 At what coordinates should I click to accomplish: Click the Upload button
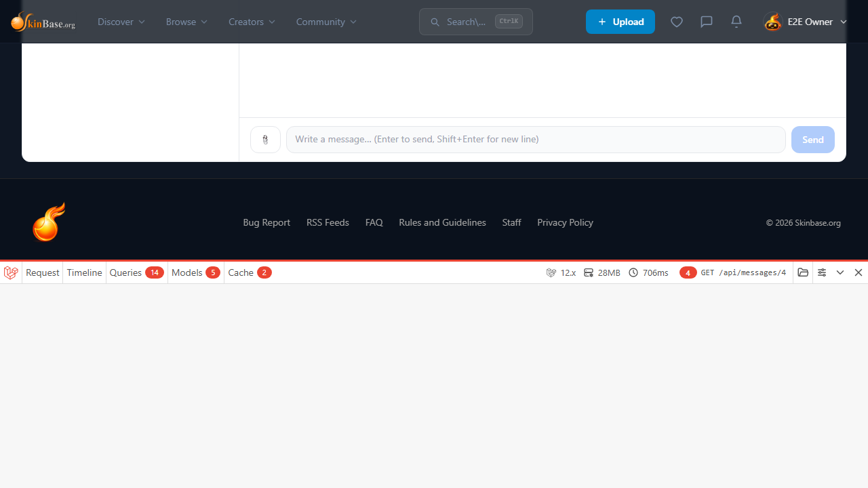coord(620,22)
